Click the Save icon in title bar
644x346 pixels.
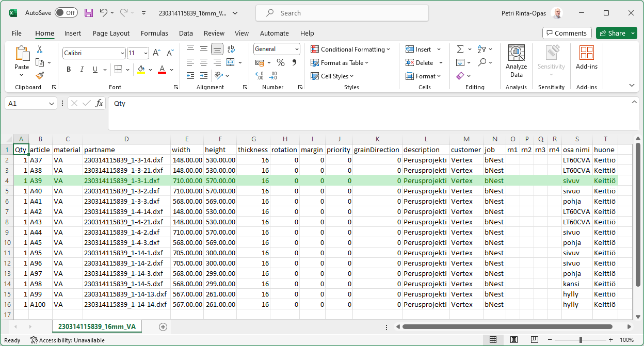click(x=89, y=13)
